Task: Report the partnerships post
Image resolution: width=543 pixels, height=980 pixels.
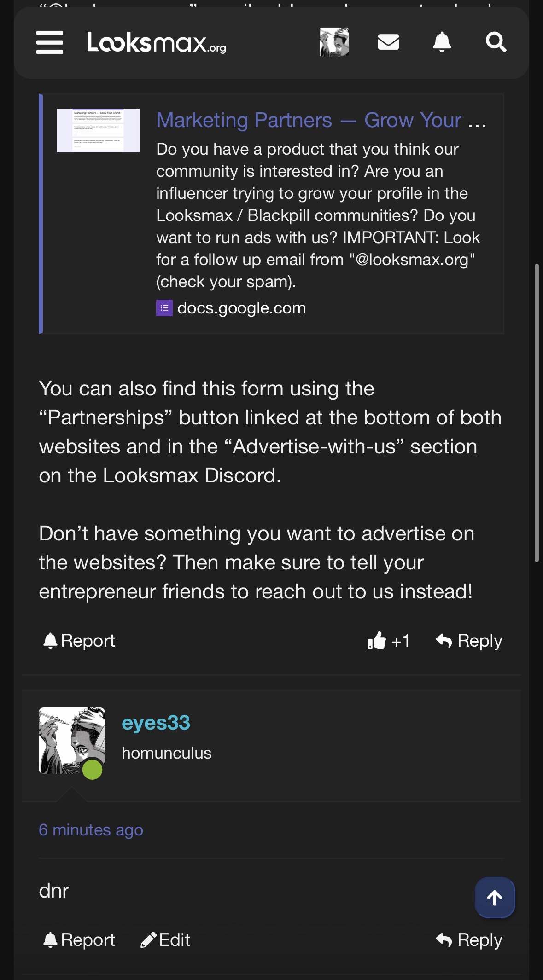Action: click(x=79, y=641)
